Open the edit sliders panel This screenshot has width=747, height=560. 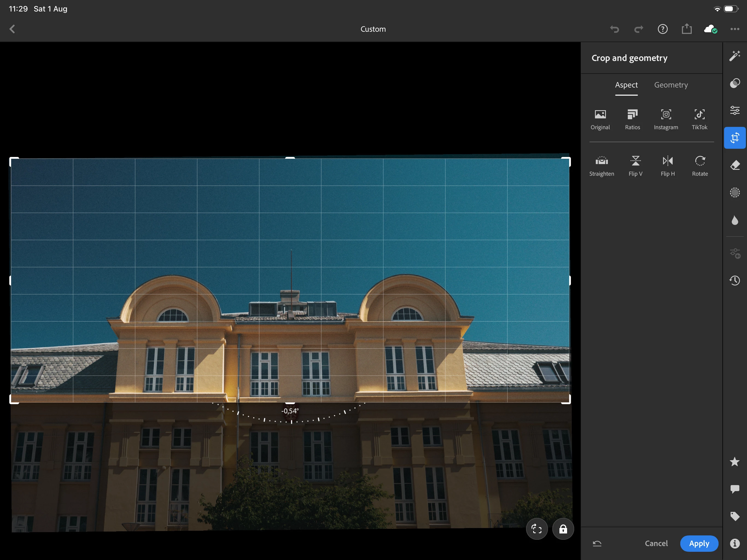(x=734, y=110)
